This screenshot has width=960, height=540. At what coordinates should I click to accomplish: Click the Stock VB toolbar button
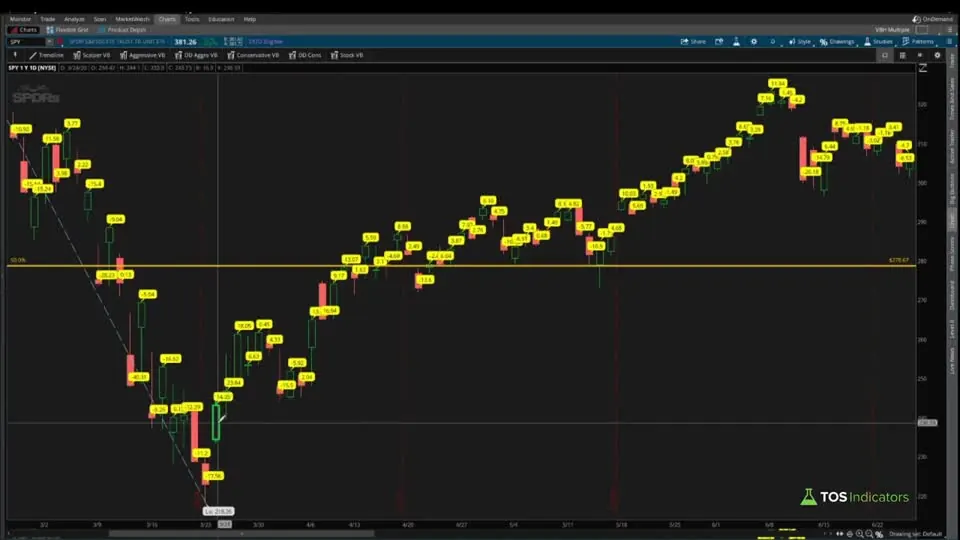(x=347, y=55)
